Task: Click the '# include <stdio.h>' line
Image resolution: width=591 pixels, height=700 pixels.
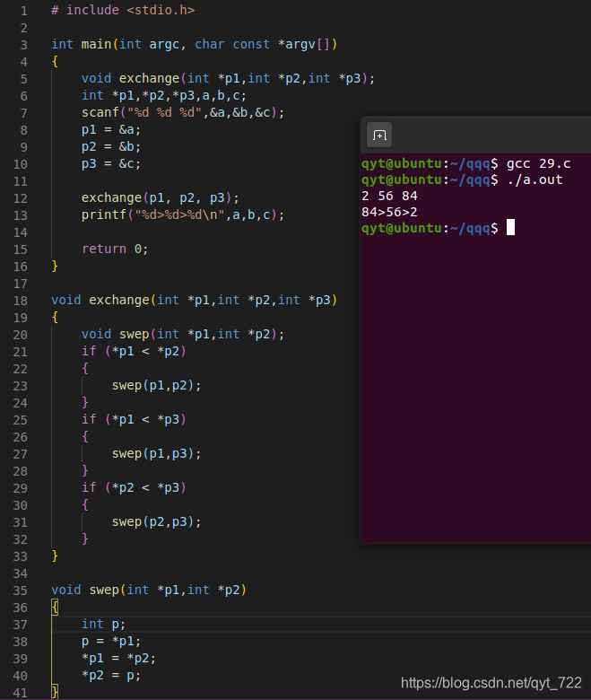Action: (x=123, y=10)
